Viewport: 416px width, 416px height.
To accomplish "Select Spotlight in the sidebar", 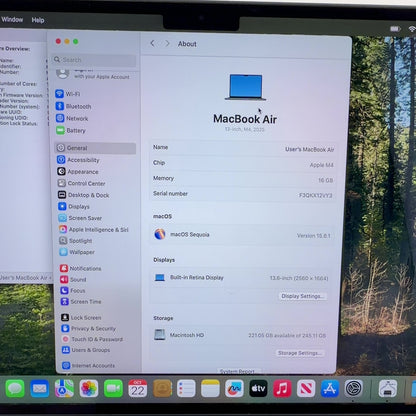I will click(76, 241).
